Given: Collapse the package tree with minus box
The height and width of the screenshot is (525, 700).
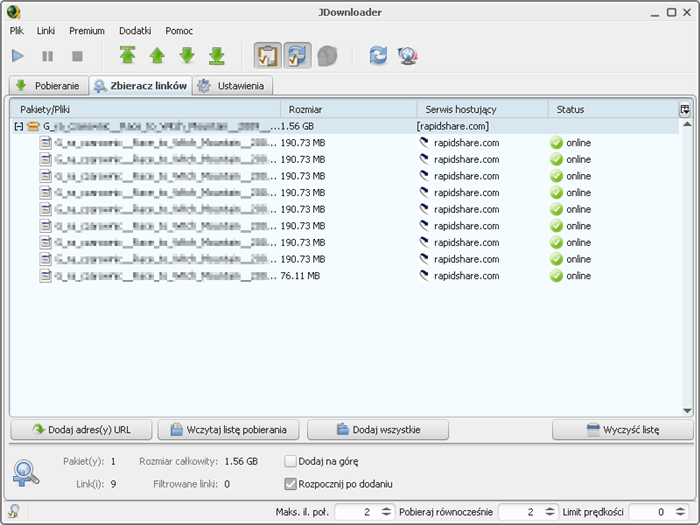Looking at the screenshot, I should click(19, 126).
